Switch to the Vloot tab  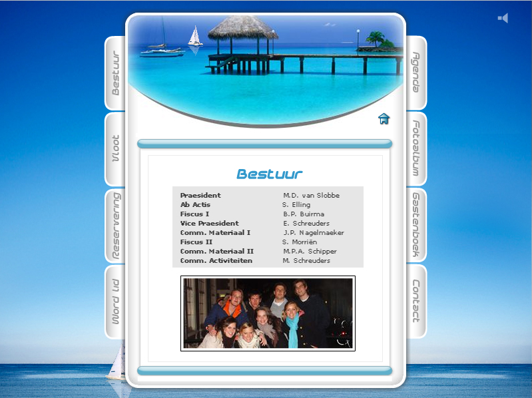pos(116,149)
